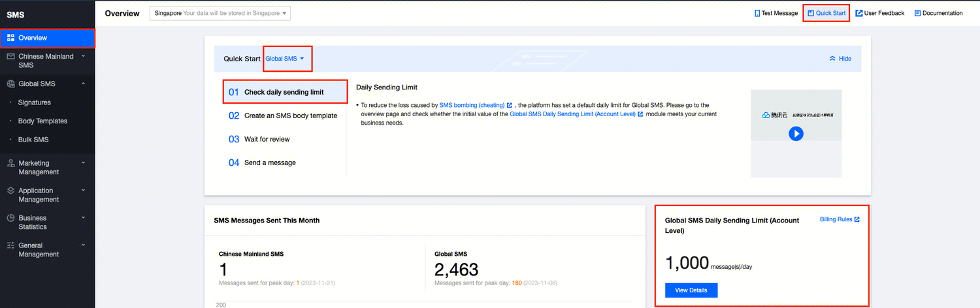Expand Chinese Mainland SMS menu chevron
980x308 pixels.
click(x=84, y=57)
